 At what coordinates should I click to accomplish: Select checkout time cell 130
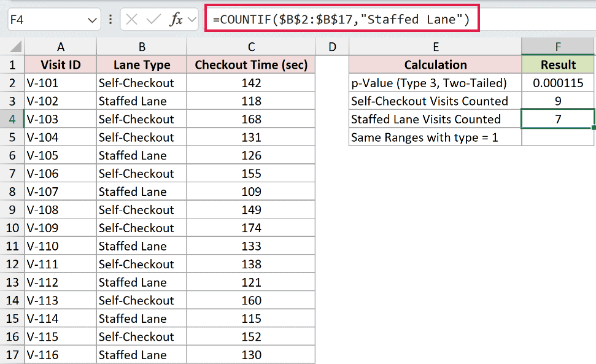pos(251,355)
